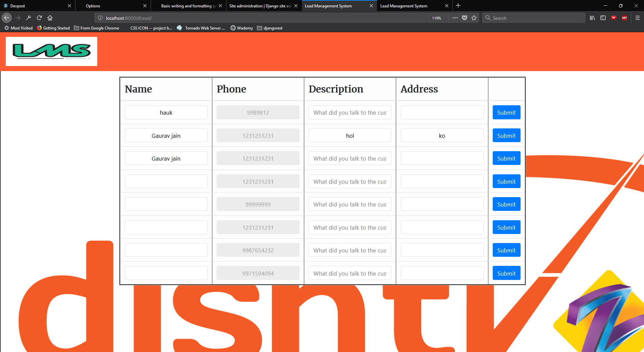The height and width of the screenshot is (352, 644).
Task: Click the red video extension icon
Action: [x=614, y=18]
